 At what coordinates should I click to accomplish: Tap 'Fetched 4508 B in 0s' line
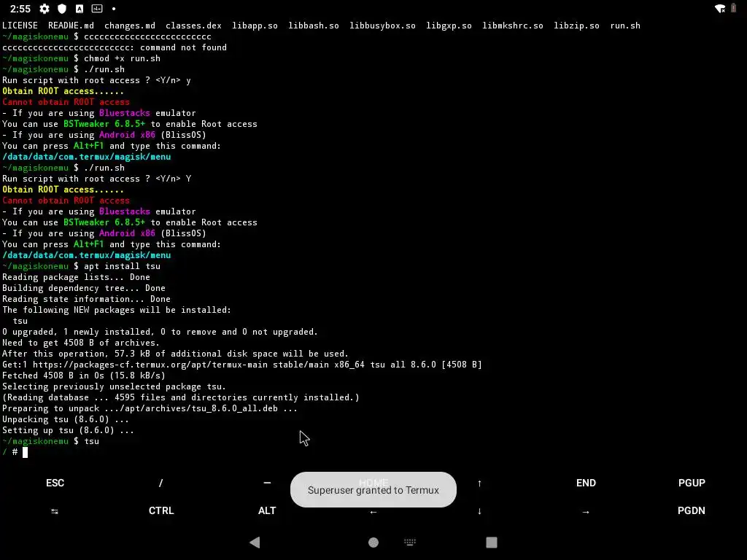pyautogui.click(x=84, y=376)
